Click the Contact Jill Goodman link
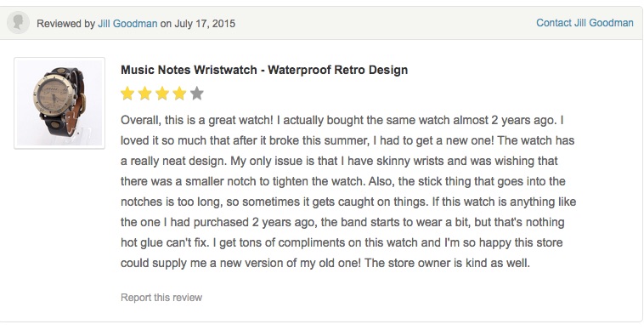 point(585,23)
